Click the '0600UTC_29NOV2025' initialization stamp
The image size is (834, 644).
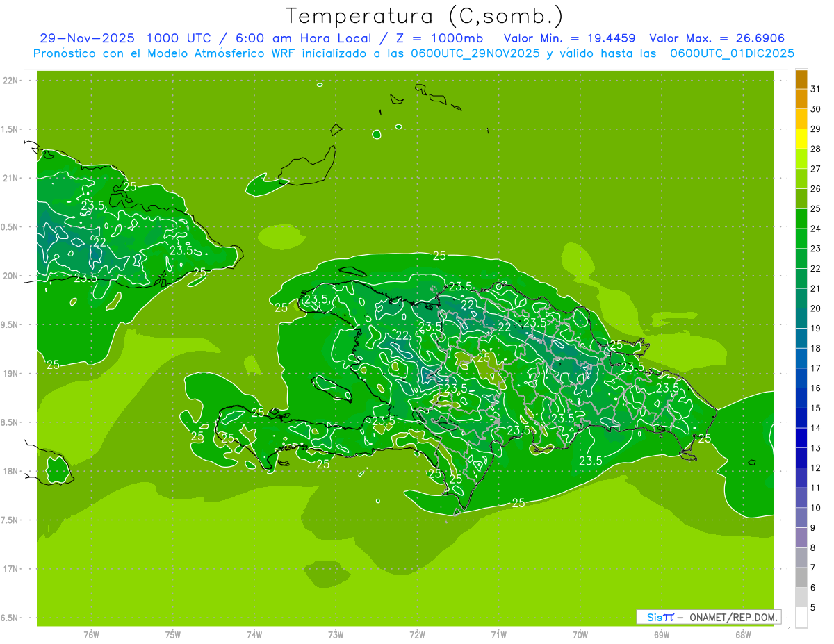click(x=476, y=53)
